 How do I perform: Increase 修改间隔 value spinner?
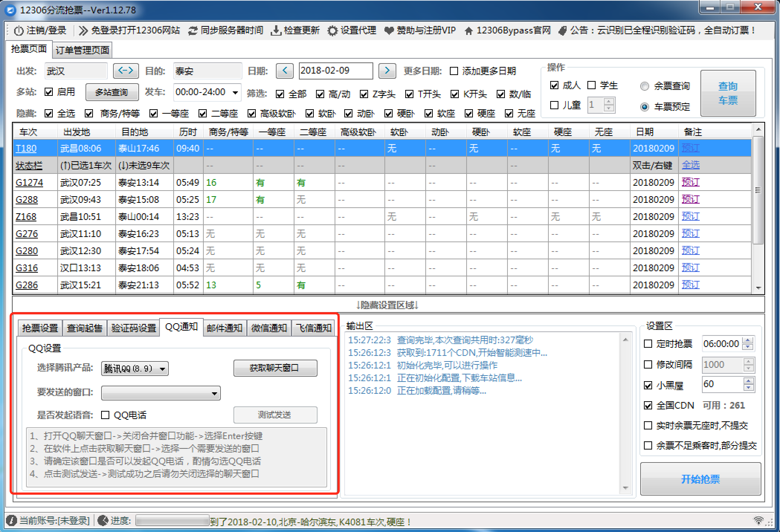[748, 361]
